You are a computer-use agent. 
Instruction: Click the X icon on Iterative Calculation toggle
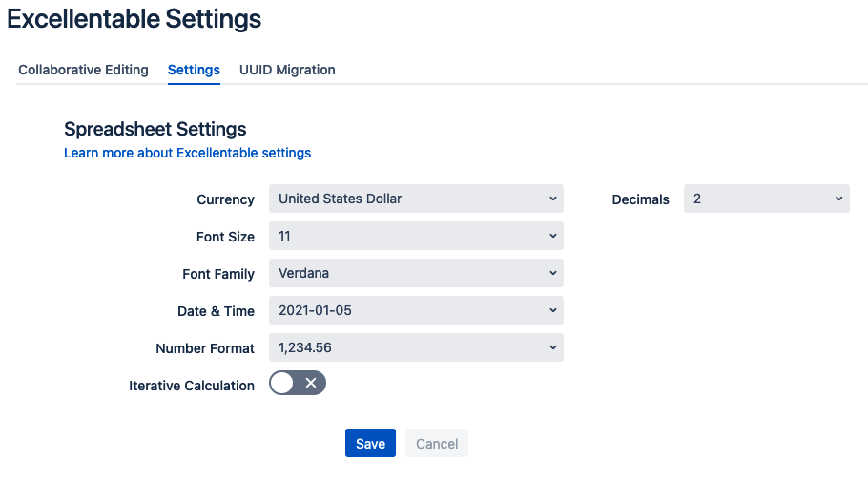(311, 383)
